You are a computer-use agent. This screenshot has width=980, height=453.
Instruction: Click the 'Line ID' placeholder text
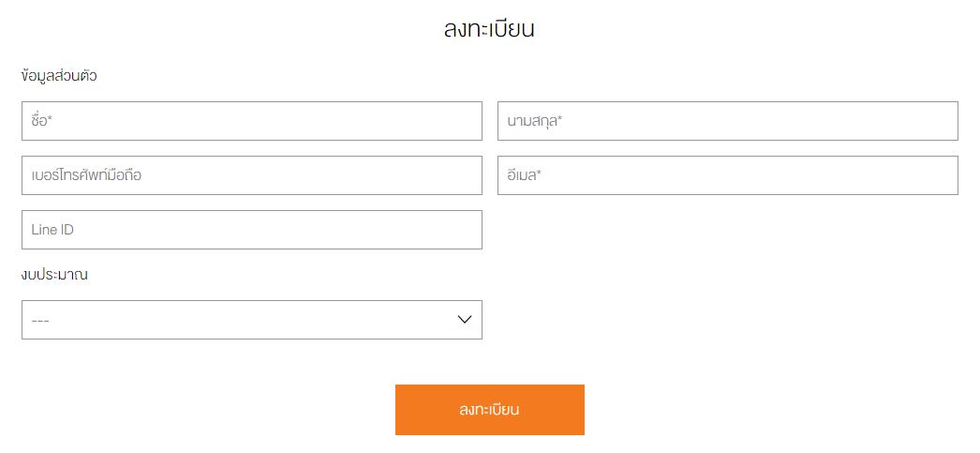pyautogui.click(x=52, y=230)
